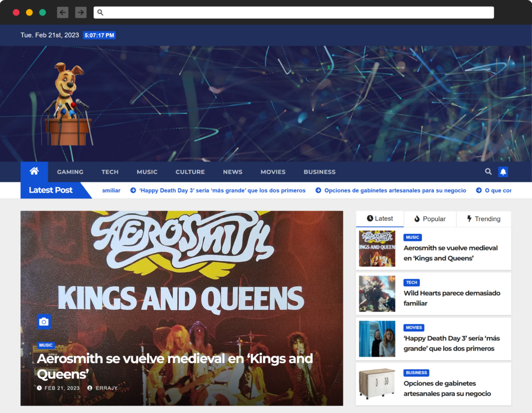Click the Happy Death Day thumbnail
Screen dimensions: 532x413
click(377, 339)
